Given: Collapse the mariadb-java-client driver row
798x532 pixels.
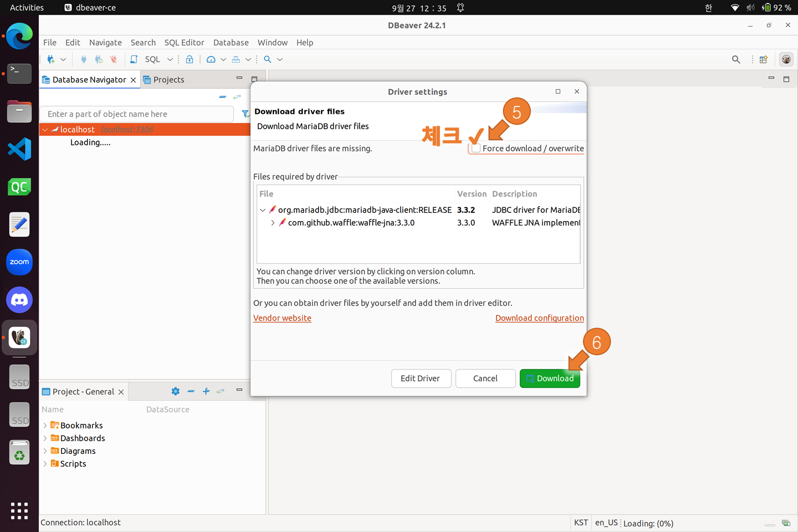Looking at the screenshot, I should coord(263,210).
